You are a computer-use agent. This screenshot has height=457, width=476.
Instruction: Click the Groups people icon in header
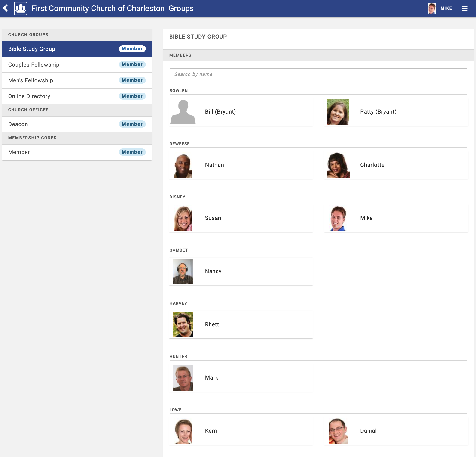click(x=21, y=8)
